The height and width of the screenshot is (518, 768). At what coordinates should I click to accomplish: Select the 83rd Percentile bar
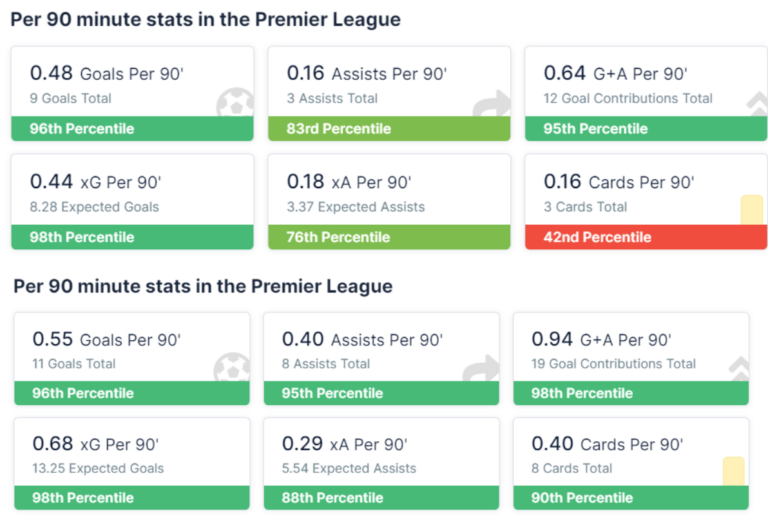388,129
